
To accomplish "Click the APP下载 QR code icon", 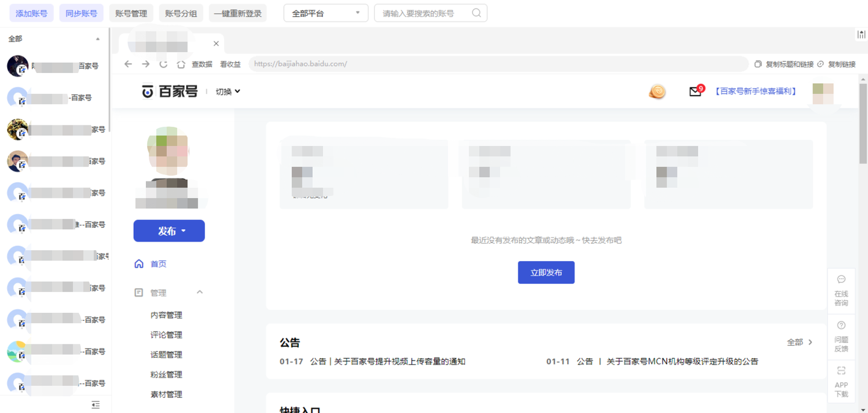I will point(841,370).
